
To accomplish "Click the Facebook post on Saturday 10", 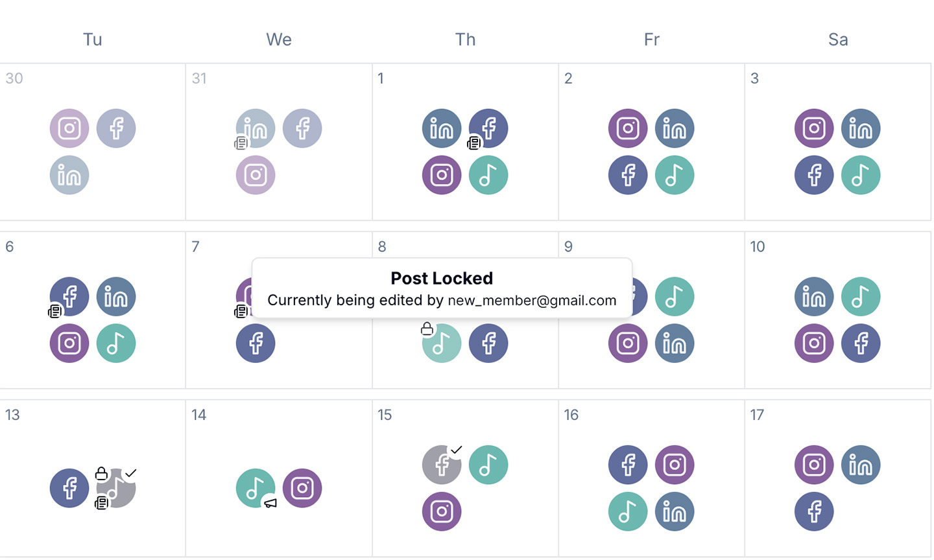I will 861,343.
